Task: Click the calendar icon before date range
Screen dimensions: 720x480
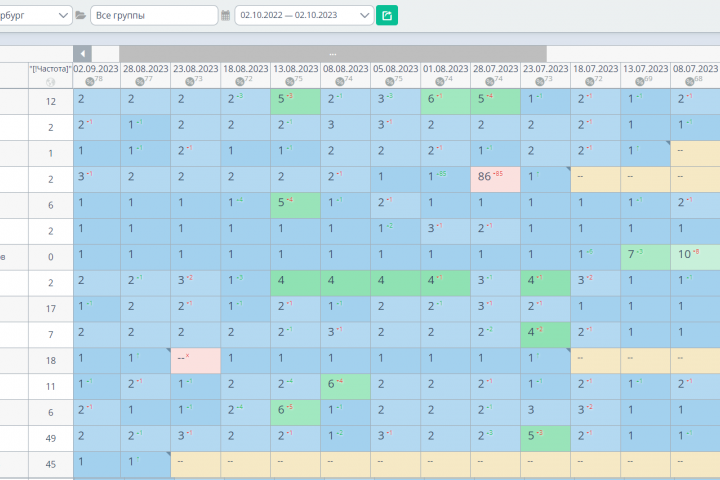Action: [x=225, y=15]
